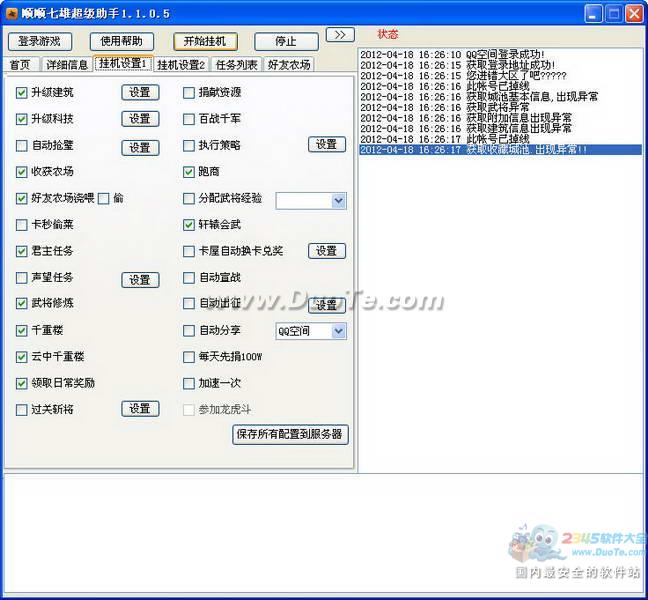Uncheck the 跑商 option
Screen dimensions: 648x600
[x=189, y=172]
